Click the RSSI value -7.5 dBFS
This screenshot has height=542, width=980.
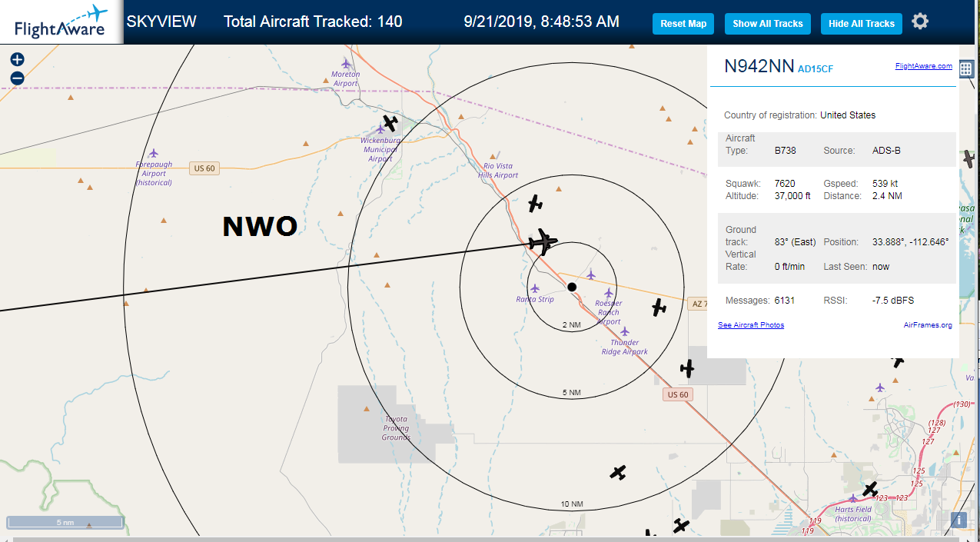tap(893, 301)
